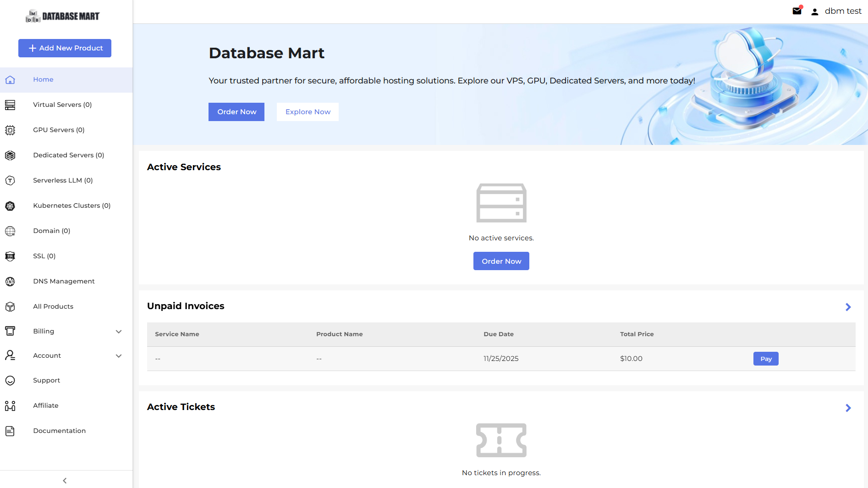Open the mail notifications envelope icon
Image resolution: width=868 pixels, height=488 pixels.
(x=797, y=11)
